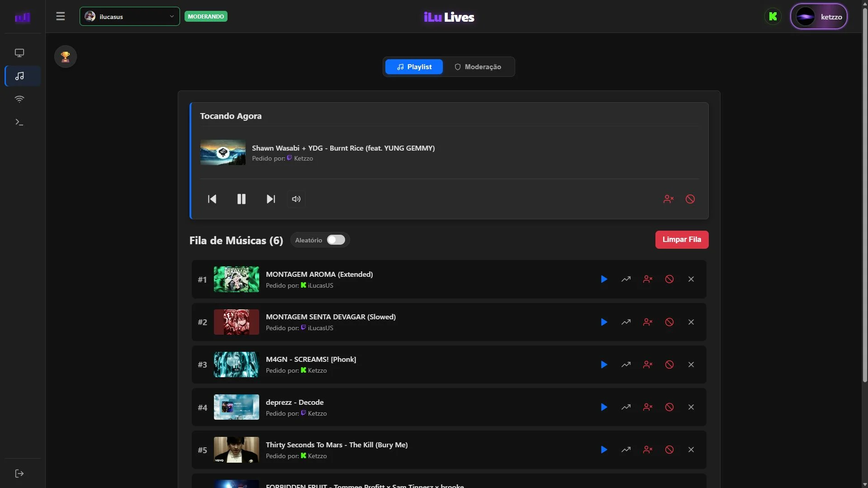This screenshot has height=488, width=868.
Task: Click the green Kick platform icon
Action: point(773,17)
